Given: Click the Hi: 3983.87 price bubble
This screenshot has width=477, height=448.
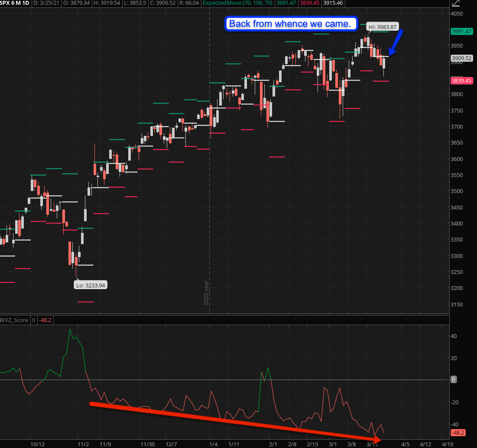Looking at the screenshot, I should click(383, 27).
